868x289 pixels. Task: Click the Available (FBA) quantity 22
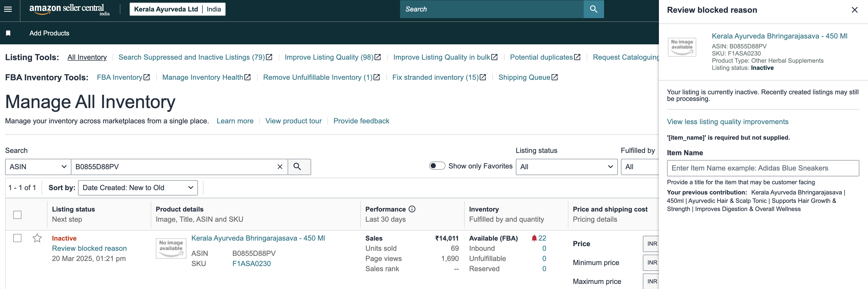tap(542, 238)
